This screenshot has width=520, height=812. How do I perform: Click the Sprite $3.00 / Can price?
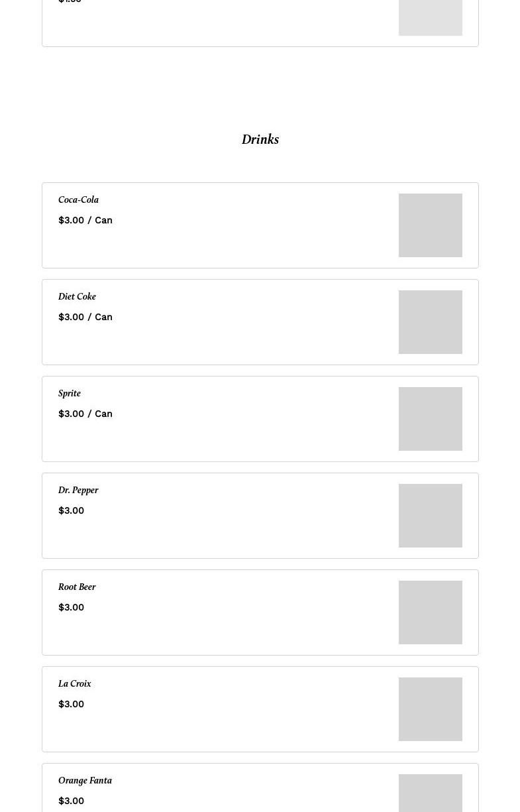[85, 414]
